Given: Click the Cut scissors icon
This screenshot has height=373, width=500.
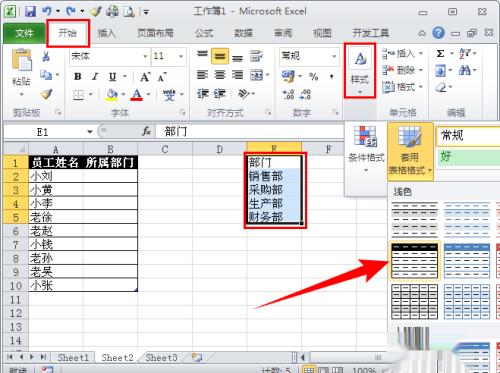Looking at the screenshot, I should click(46, 56).
